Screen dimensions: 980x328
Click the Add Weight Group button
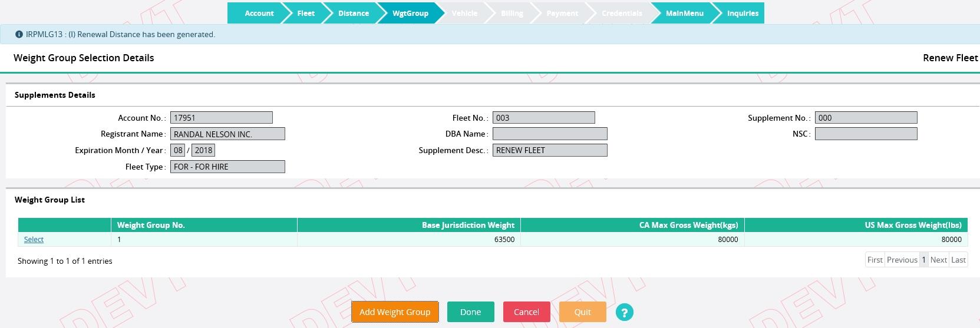tap(395, 312)
